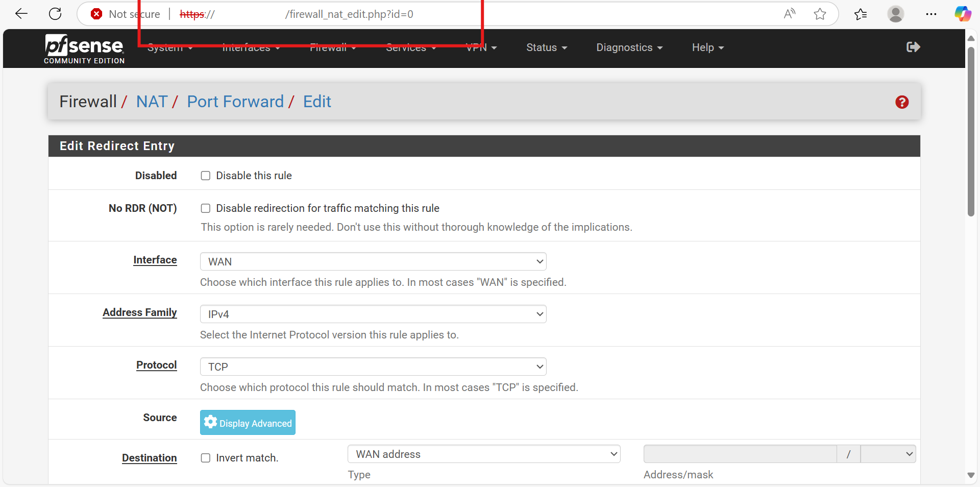980x487 pixels.
Task: Go to Port Forward breadcrumb link
Action: point(235,102)
